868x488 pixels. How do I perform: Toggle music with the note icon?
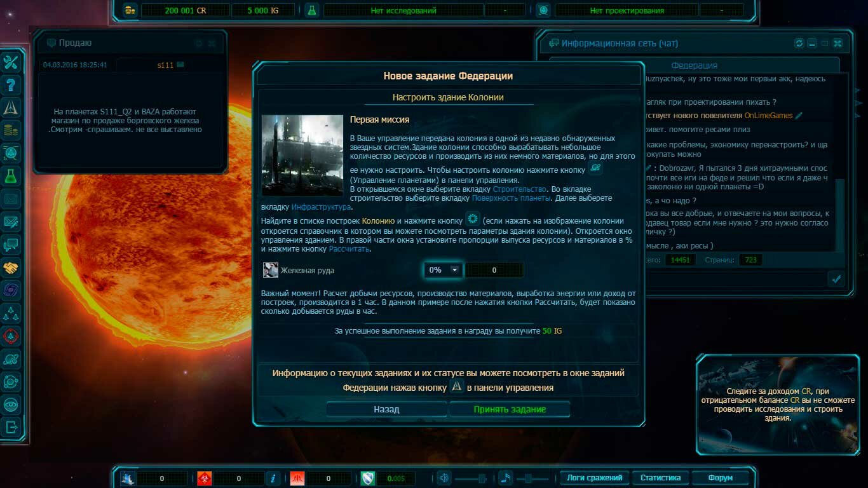[x=505, y=478]
